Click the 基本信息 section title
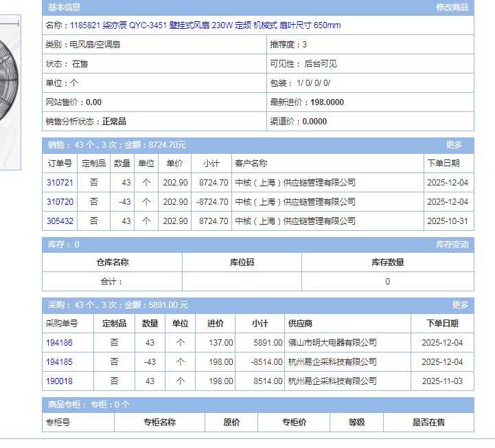Viewport: 495px width, 448px height. (x=64, y=8)
